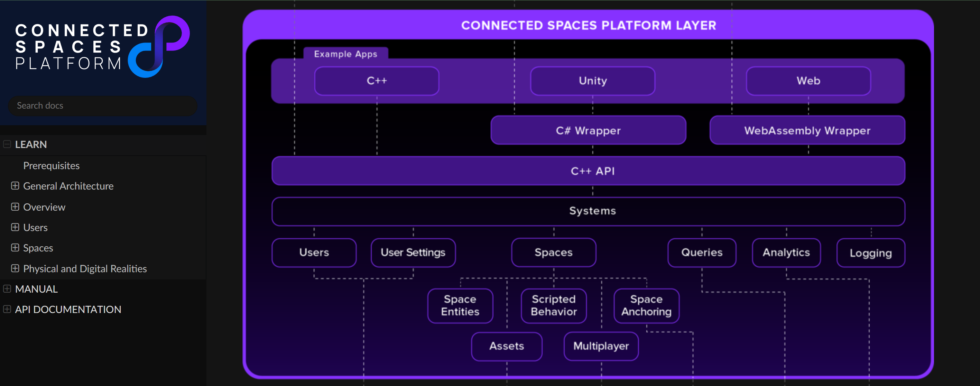The width and height of the screenshot is (980, 386).
Task: Click the Systems bar in diagram
Action: pos(589,211)
